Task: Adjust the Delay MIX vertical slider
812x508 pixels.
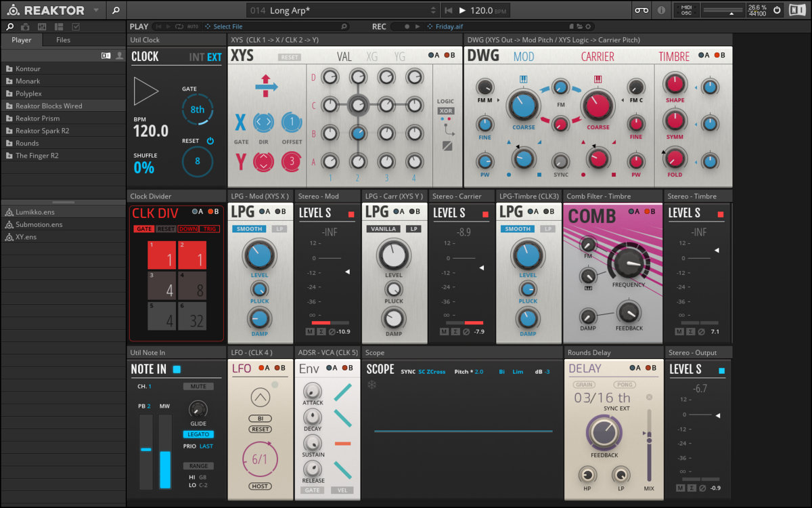Action: pos(649,440)
